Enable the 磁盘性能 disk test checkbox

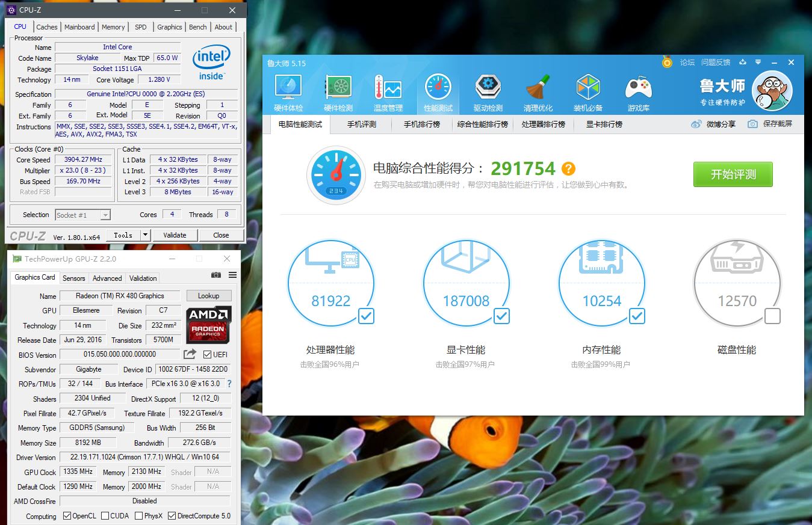point(772,316)
